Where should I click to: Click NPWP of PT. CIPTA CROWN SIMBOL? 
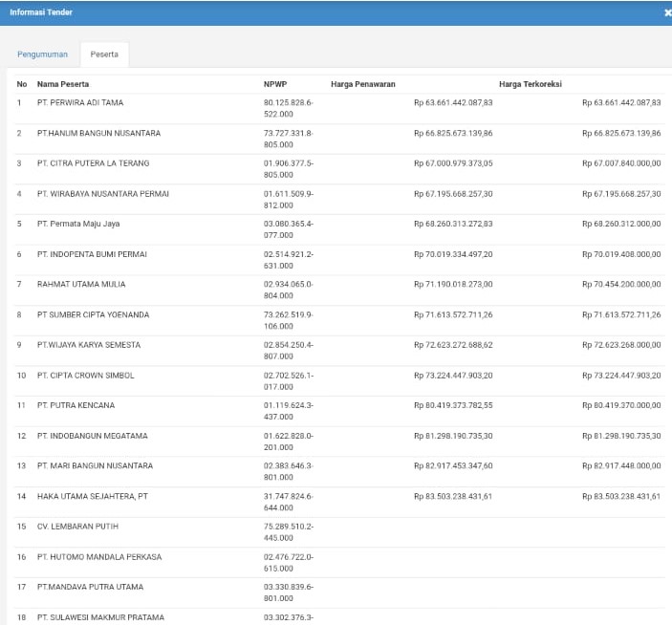coord(287,380)
